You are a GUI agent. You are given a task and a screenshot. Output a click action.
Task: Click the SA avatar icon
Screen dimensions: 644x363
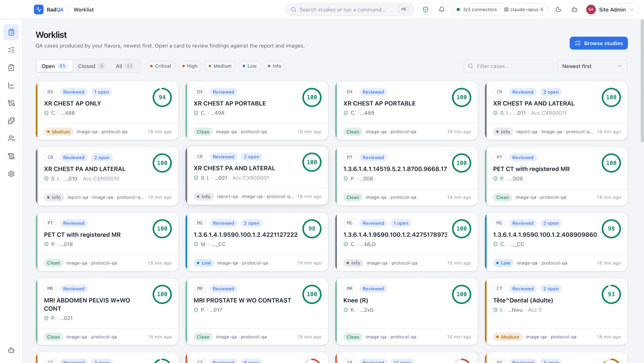click(x=591, y=10)
